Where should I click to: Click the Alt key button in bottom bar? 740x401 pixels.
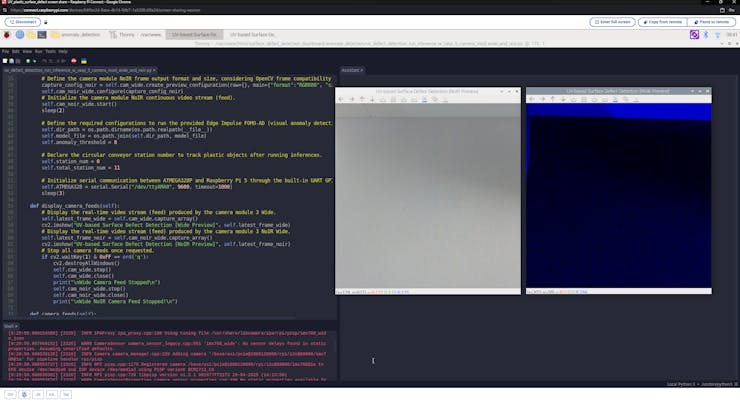tap(38, 394)
